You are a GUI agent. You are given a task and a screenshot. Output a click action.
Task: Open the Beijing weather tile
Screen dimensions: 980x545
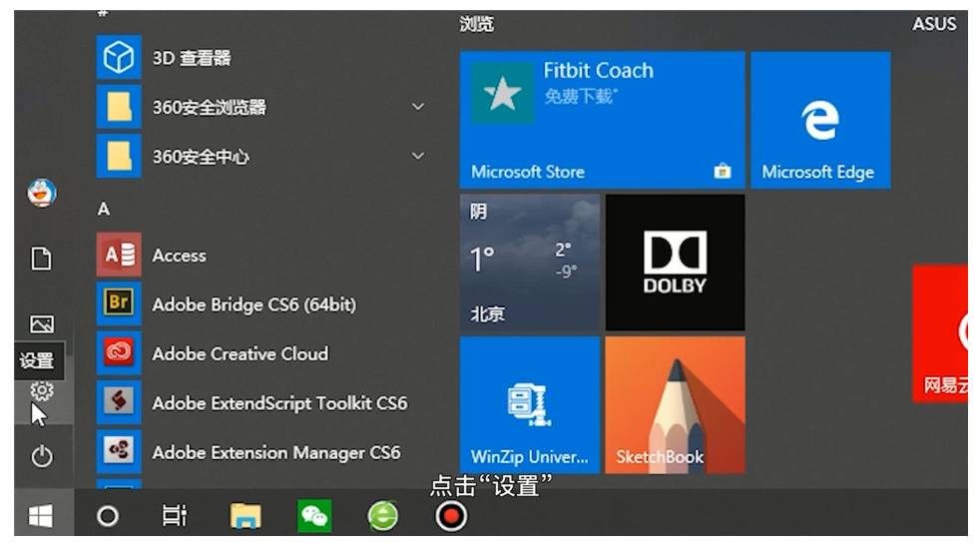(x=529, y=262)
